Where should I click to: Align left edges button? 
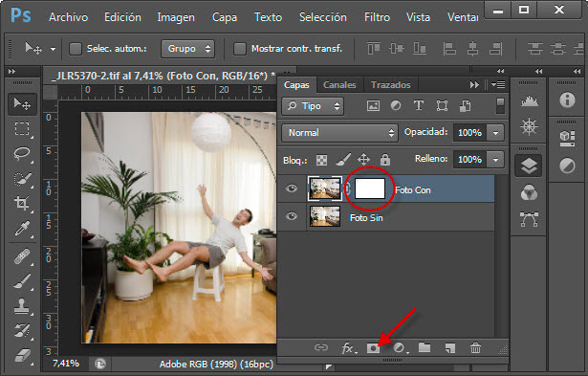(x=449, y=49)
